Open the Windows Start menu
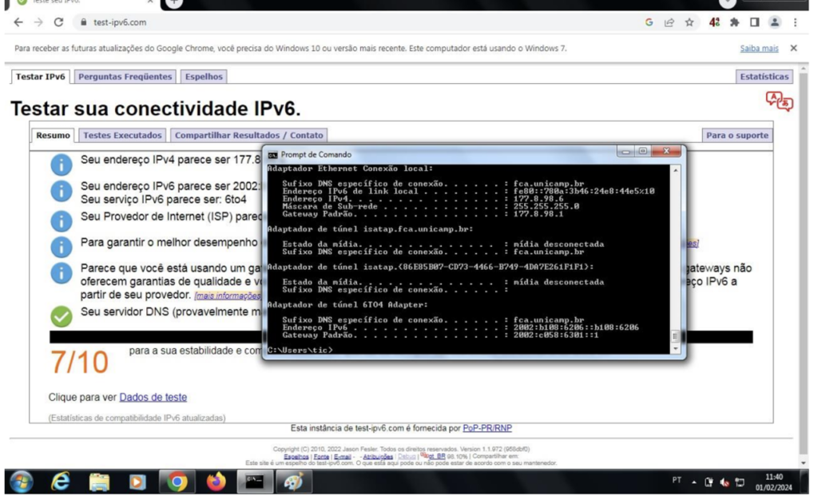 click(x=22, y=482)
